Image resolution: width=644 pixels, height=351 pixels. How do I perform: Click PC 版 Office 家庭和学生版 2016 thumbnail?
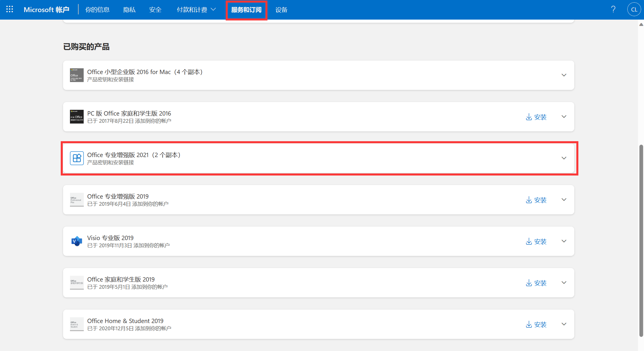pyautogui.click(x=77, y=117)
